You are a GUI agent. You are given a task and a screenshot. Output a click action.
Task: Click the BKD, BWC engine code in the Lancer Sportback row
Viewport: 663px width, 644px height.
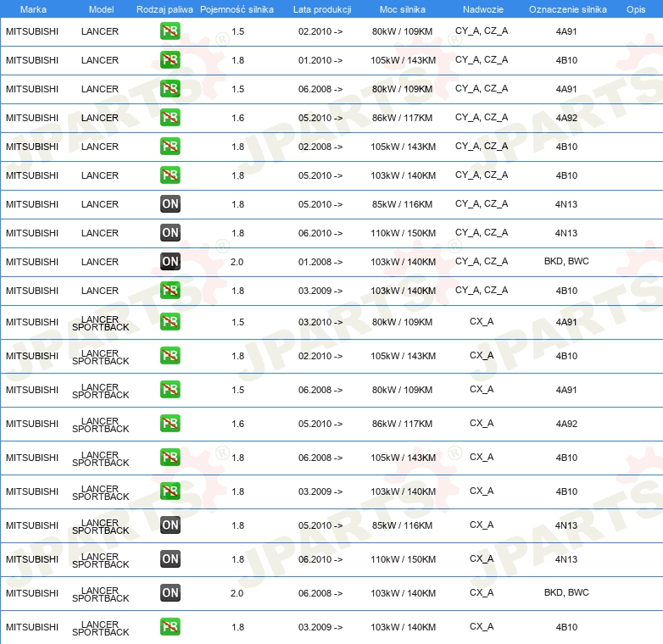point(566,593)
